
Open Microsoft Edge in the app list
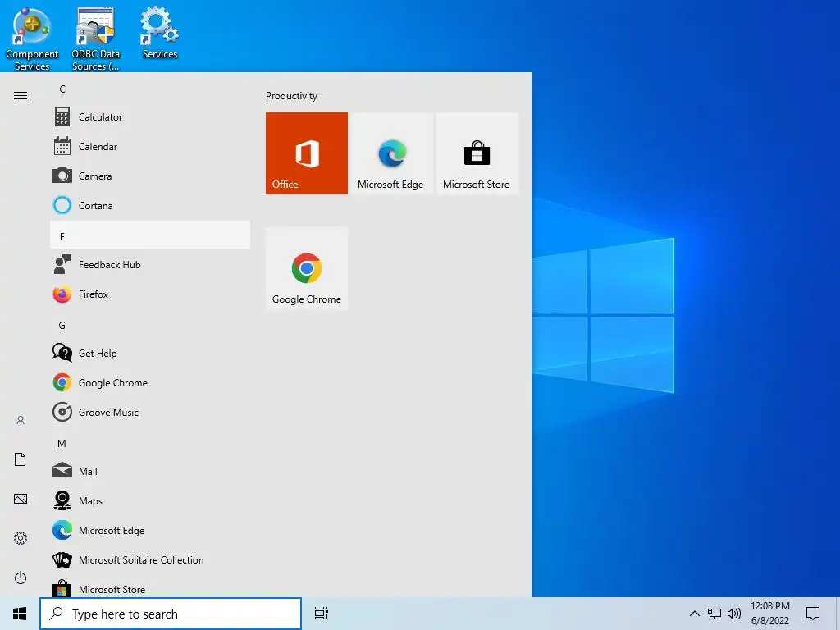coord(150,531)
